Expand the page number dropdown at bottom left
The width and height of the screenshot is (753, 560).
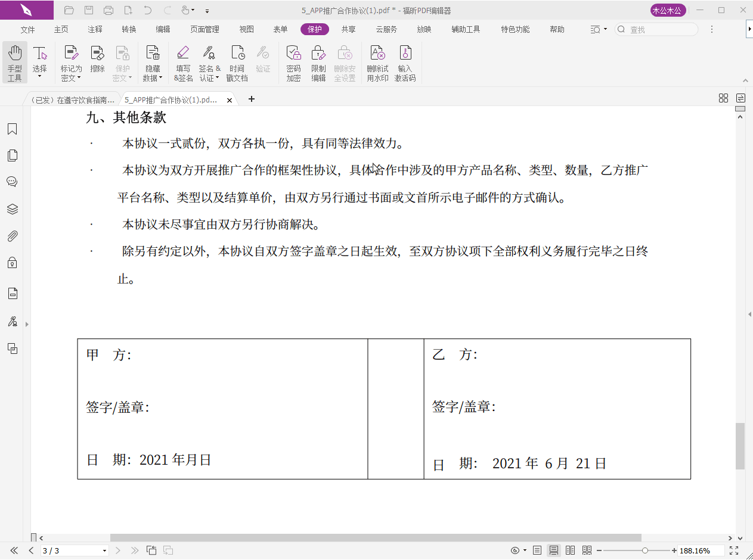104,551
